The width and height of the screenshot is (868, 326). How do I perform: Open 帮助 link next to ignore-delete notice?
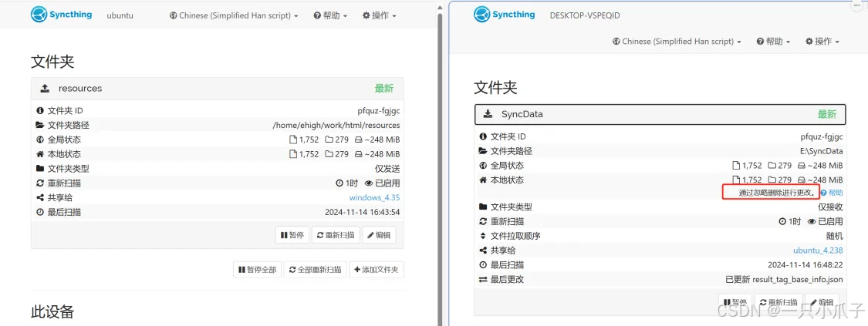click(832, 193)
